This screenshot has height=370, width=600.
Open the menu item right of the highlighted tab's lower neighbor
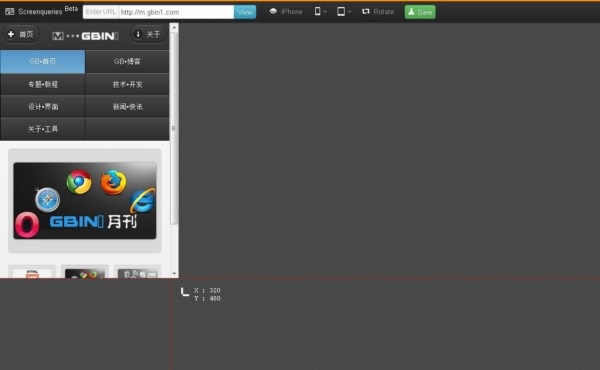(127, 84)
